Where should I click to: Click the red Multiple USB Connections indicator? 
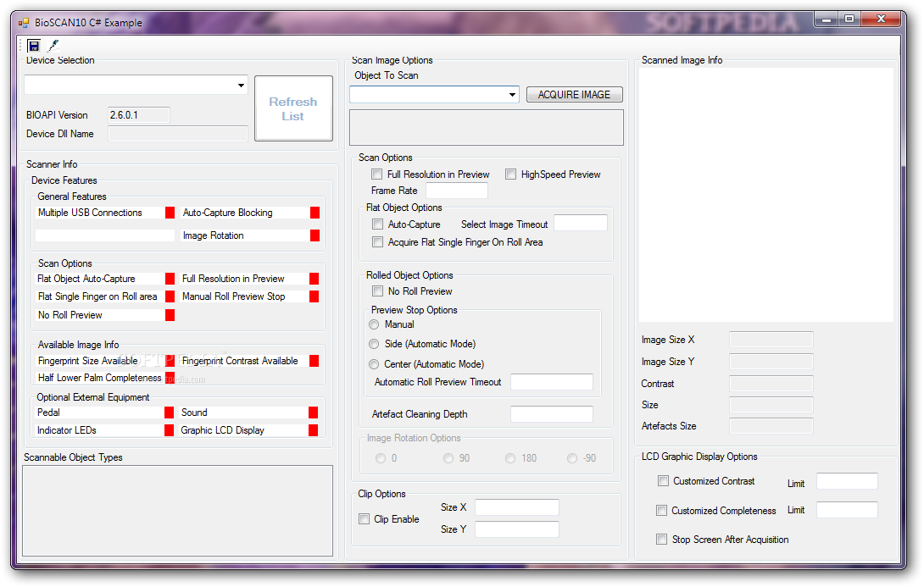pos(170,213)
